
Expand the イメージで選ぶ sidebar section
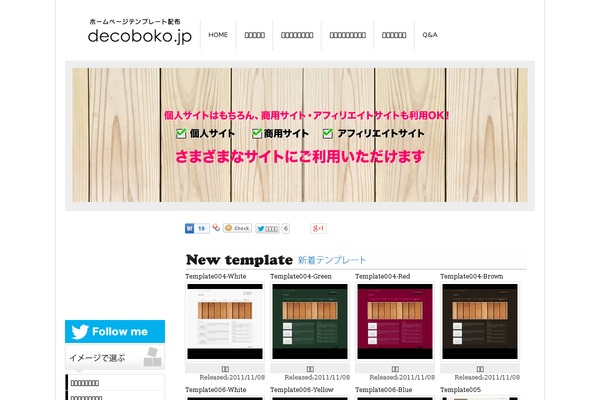tap(115, 358)
